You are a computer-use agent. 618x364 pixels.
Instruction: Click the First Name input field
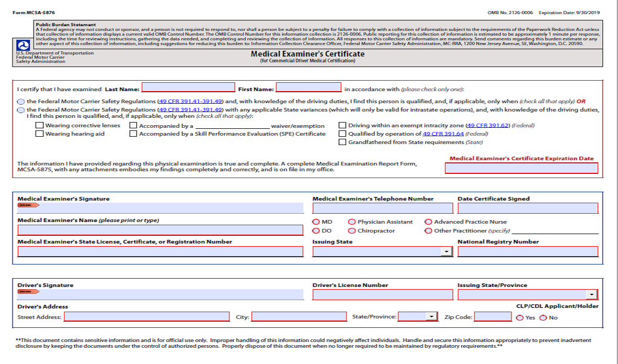309,87
